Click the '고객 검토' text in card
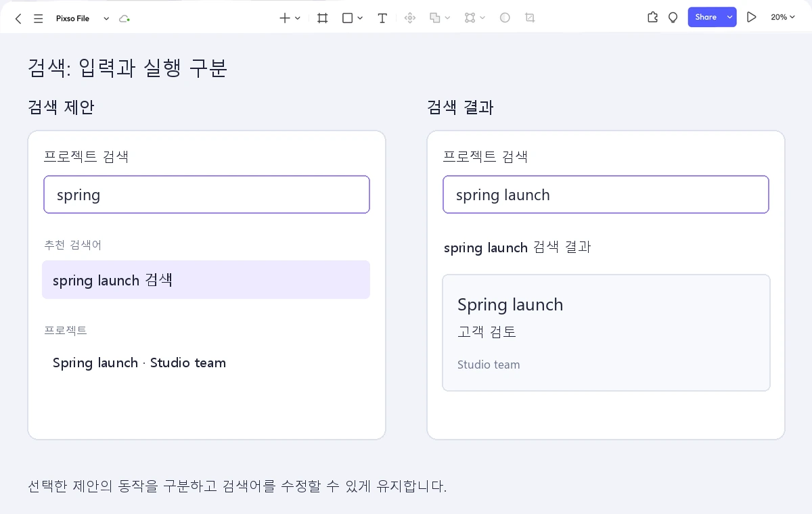The height and width of the screenshot is (514, 812). (x=487, y=332)
